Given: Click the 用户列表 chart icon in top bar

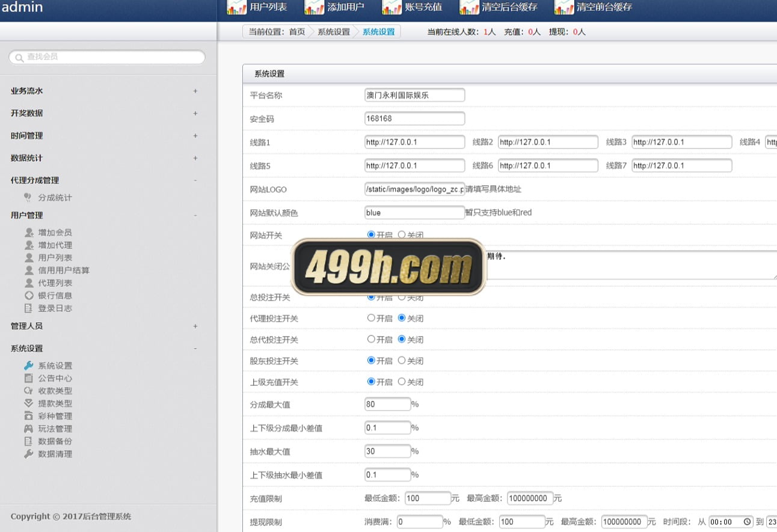Looking at the screenshot, I should click(x=236, y=7).
